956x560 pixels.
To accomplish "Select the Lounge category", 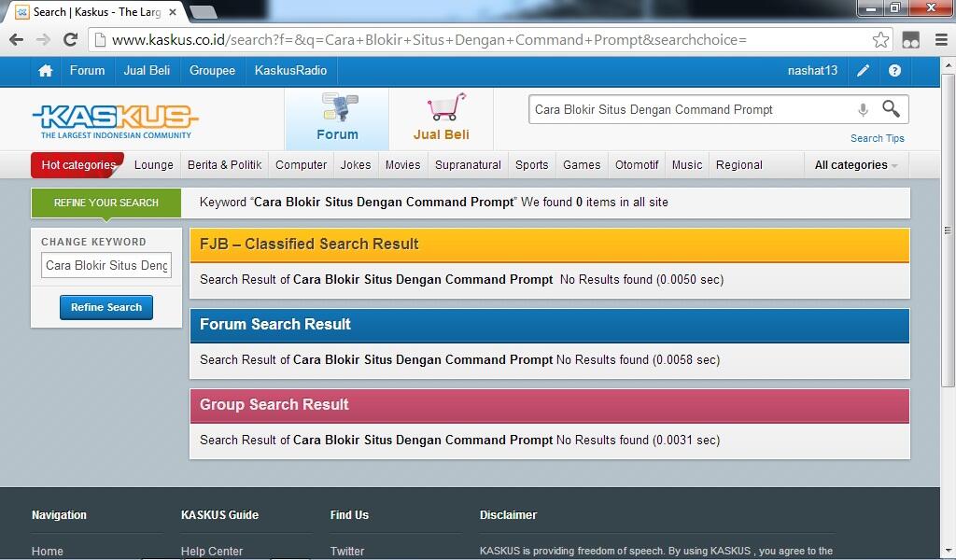I will pyautogui.click(x=154, y=165).
